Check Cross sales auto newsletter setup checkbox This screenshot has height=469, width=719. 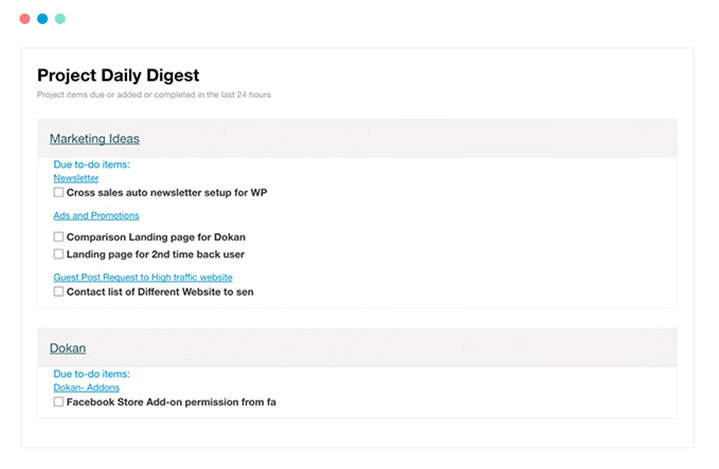pyautogui.click(x=58, y=192)
